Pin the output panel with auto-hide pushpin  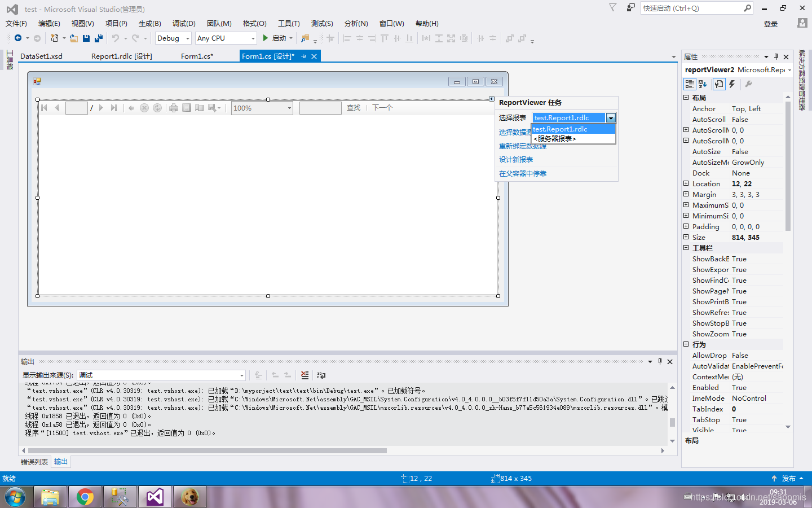(x=660, y=362)
